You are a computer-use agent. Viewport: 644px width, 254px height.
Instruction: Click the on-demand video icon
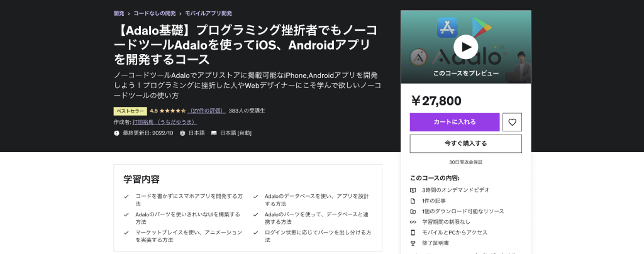(x=413, y=190)
